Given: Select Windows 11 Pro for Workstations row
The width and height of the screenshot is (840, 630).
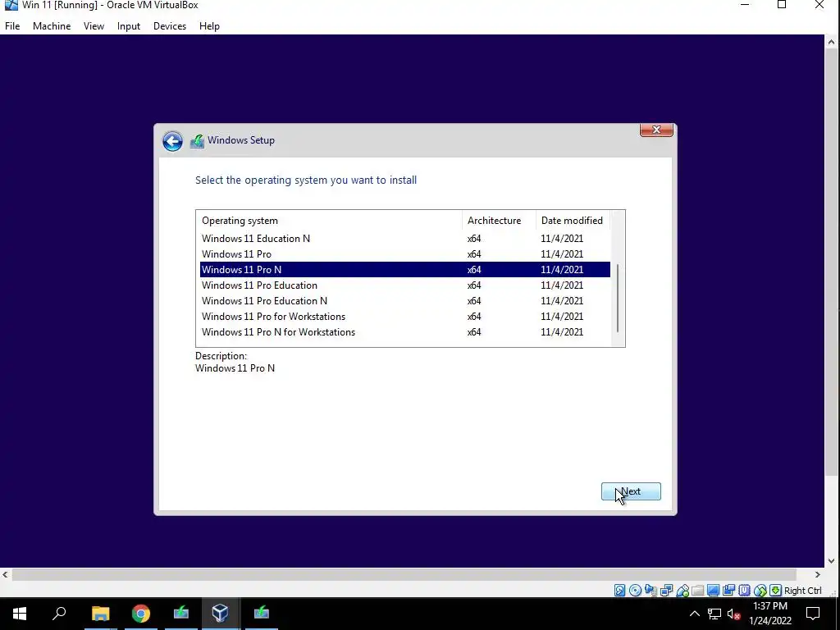Looking at the screenshot, I should [x=404, y=316].
